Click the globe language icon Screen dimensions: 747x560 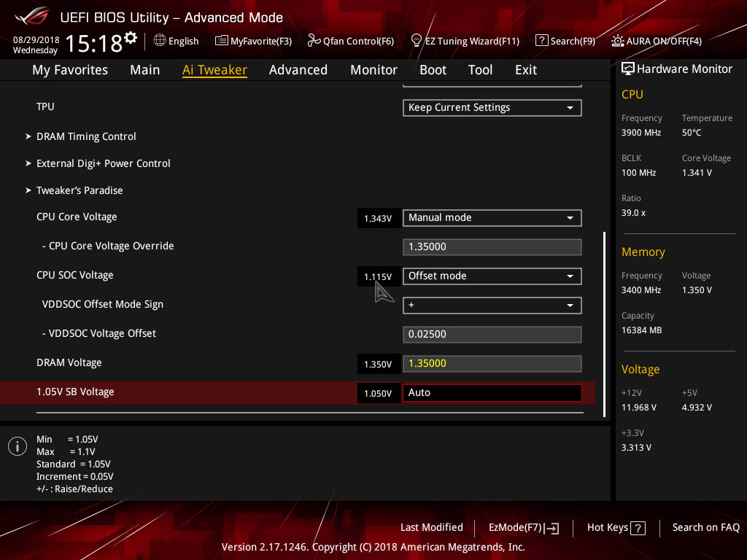coord(160,40)
